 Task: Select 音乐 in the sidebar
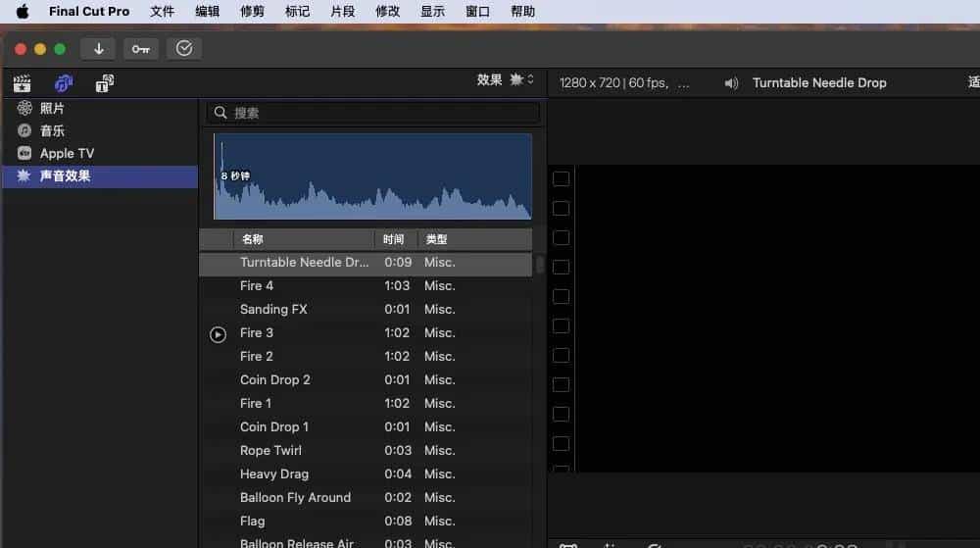coord(100,130)
